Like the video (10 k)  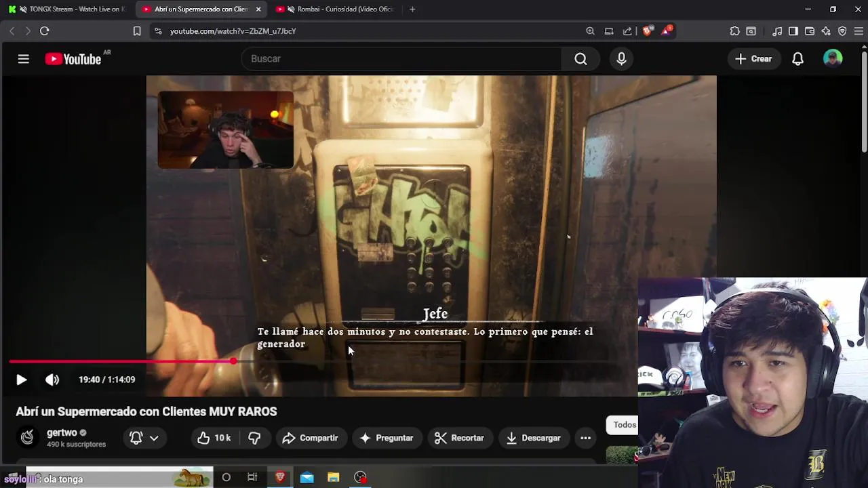pyautogui.click(x=214, y=438)
